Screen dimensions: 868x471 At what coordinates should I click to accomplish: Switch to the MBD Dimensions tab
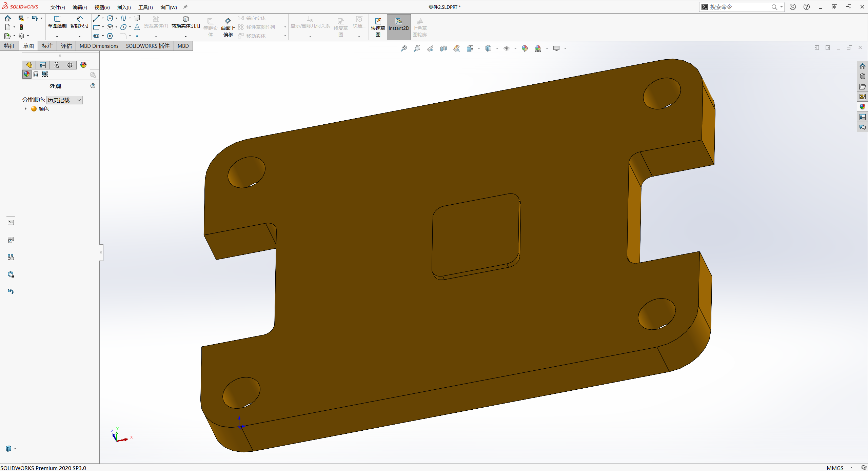click(99, 46)
